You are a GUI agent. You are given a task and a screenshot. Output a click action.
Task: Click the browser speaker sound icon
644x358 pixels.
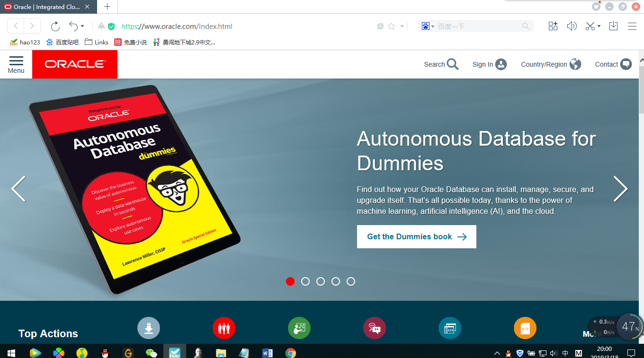pyautogui.click(x=572, y=26)
